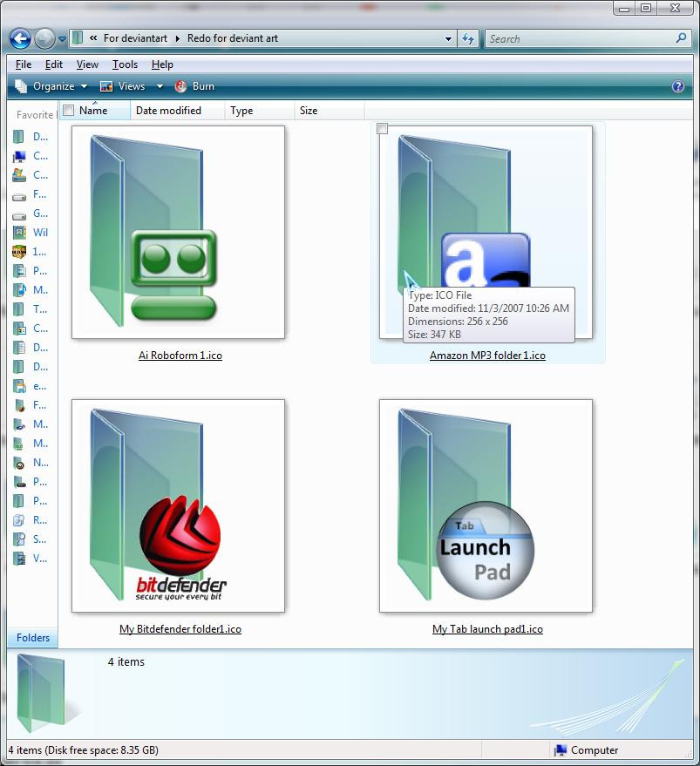The image size is (700, 766).
Task: Open the V... videos favorite link
Action: (31, 558)
